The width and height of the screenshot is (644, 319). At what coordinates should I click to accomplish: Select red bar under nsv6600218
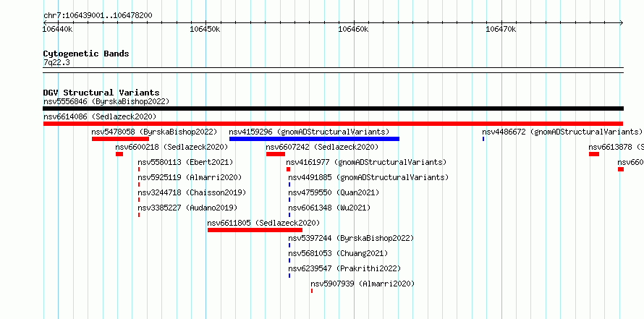(119, 154)
